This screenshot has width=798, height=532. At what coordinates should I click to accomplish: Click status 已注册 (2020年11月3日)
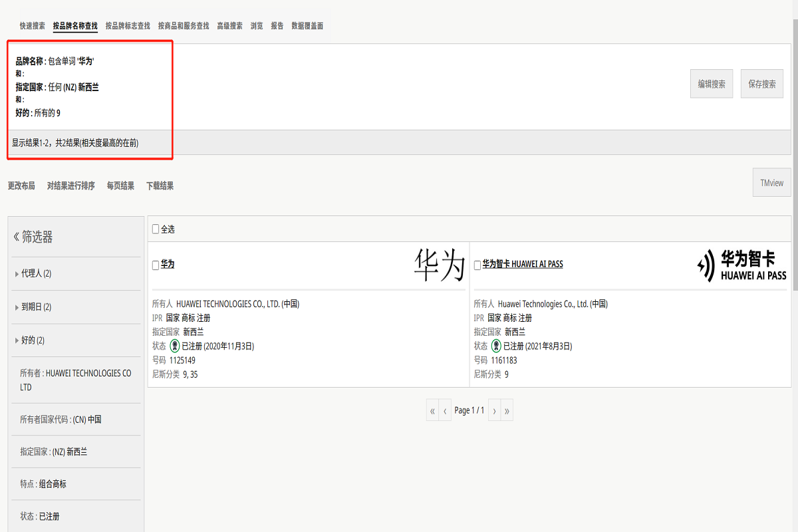coord(218,346)
